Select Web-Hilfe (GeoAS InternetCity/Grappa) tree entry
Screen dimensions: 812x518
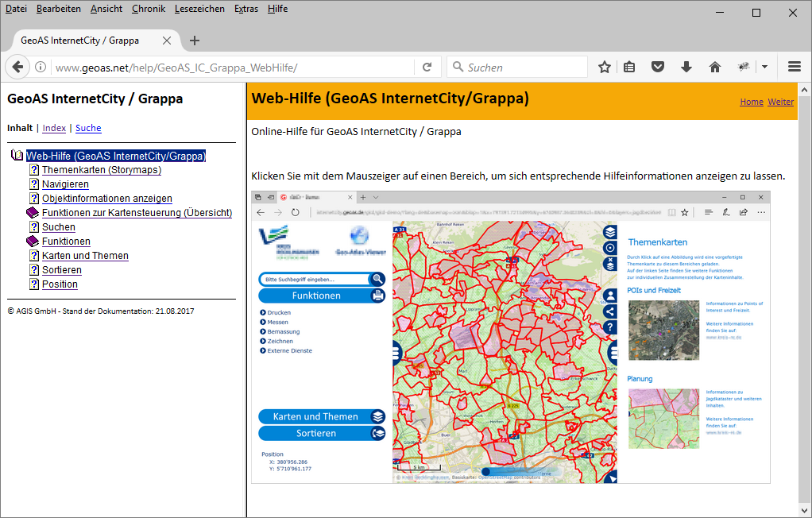[116, 156]
